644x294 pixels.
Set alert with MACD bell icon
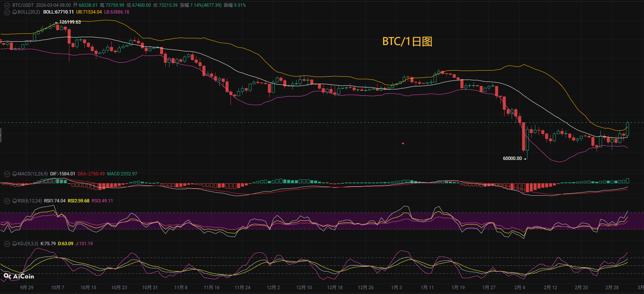[15, 174]
